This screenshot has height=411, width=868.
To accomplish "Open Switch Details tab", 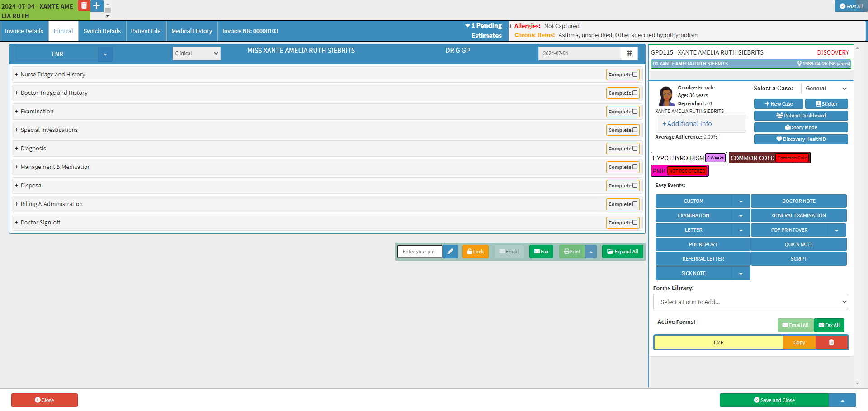I will 102,31.
